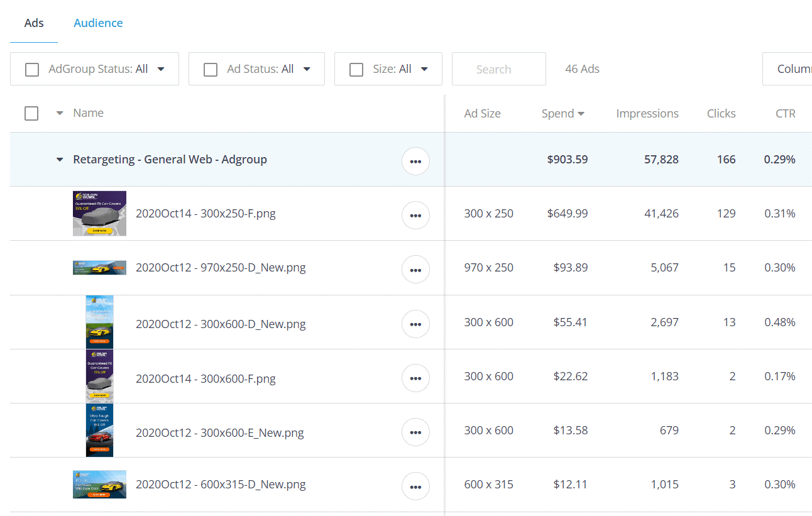Open options for 2020Oct12 - 300x600-D_New.png
This screenshot has height=516, width=812.
point(415,324)
